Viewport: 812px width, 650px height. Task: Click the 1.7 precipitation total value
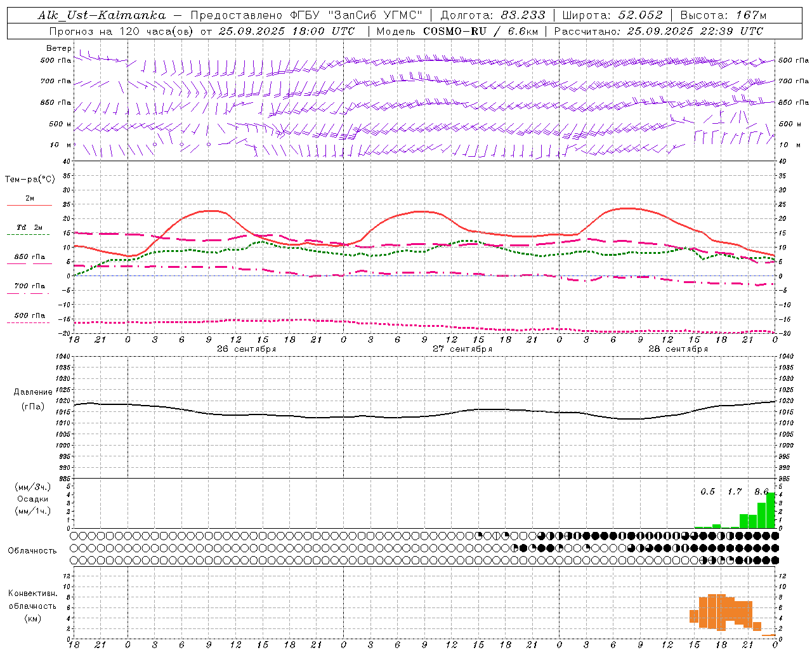tap(735, 492)
